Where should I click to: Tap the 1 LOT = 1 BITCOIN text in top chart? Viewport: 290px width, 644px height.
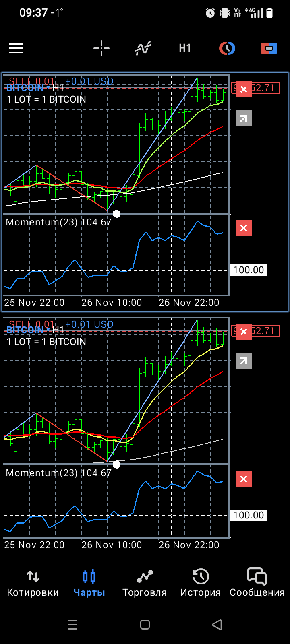[46, 99]
